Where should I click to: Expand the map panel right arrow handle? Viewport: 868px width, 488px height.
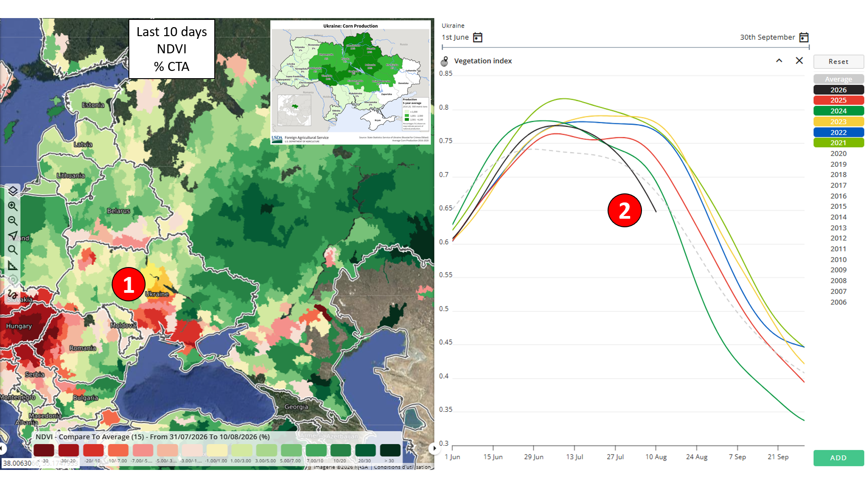tap(434, 448)
